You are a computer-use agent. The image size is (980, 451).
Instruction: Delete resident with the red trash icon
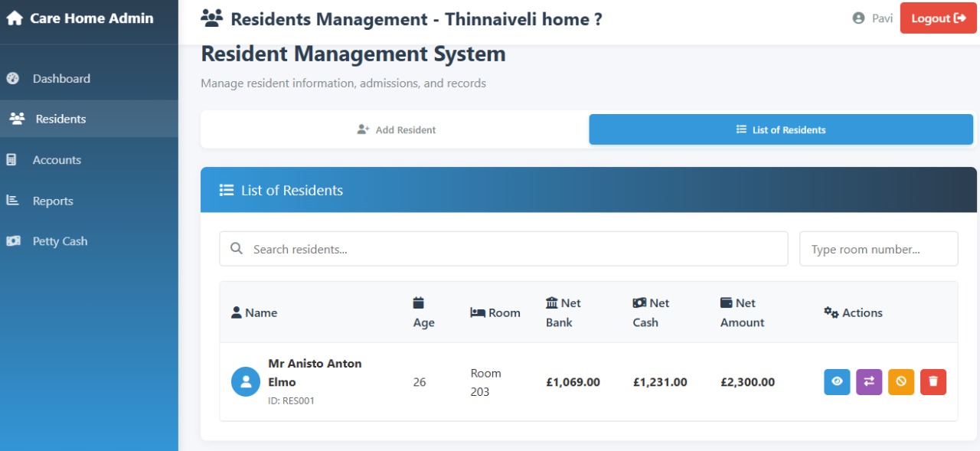[933, 382]
